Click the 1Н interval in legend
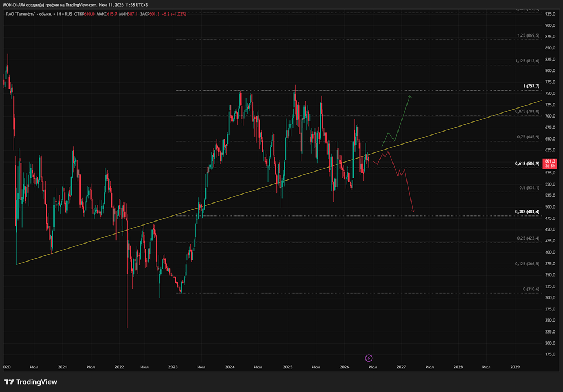 click(x=59, y=14)
